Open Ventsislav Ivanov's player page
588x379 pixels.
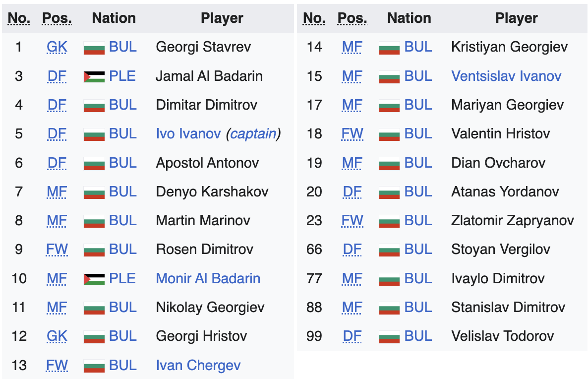506,76
